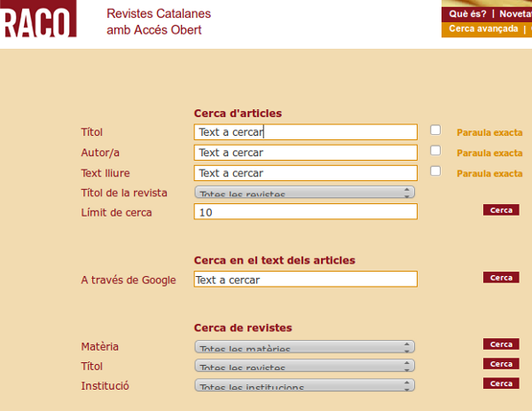Check Paraula exacta for Títol
Image resolution: width=532 pixels, height=411 pixels.
(435, 130)
